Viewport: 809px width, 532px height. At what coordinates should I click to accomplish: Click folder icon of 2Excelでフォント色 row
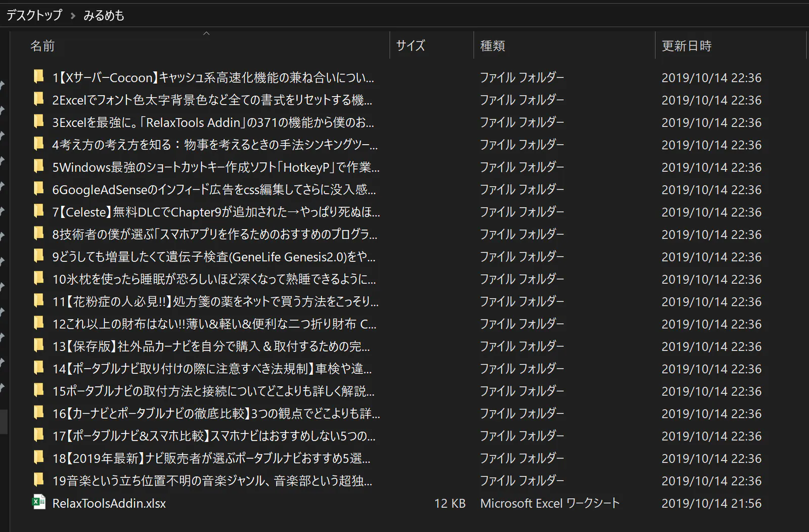38,99
